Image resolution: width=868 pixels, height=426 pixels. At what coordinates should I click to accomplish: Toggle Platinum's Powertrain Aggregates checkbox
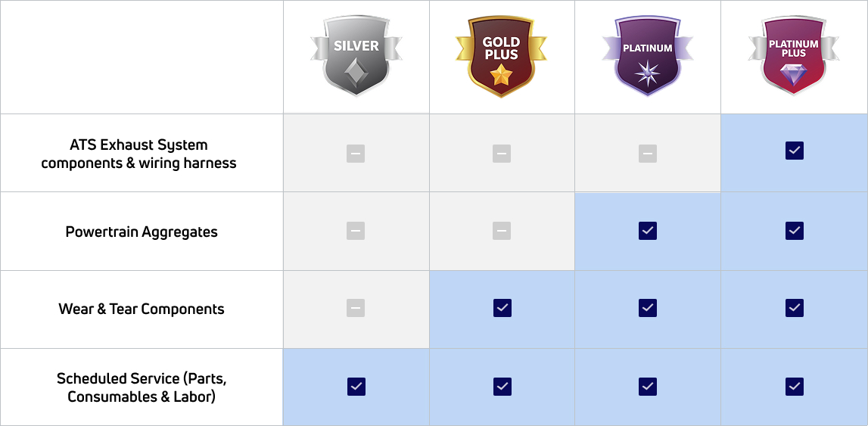coord(648,230)
